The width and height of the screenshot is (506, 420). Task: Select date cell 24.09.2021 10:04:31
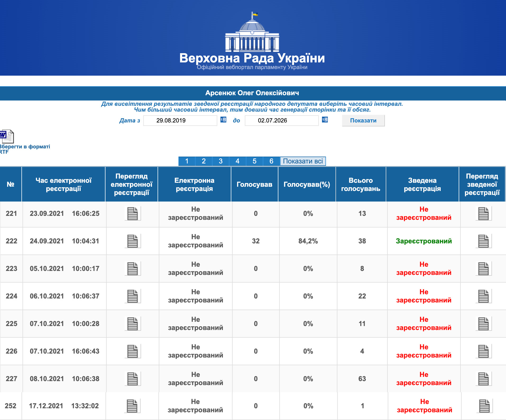[x=65, y=241]
